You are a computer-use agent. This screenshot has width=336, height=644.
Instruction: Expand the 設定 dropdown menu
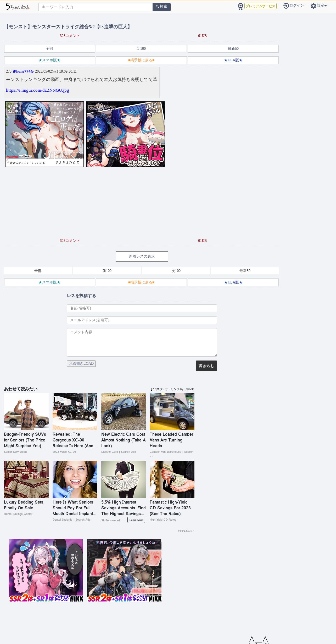(322, 6)
